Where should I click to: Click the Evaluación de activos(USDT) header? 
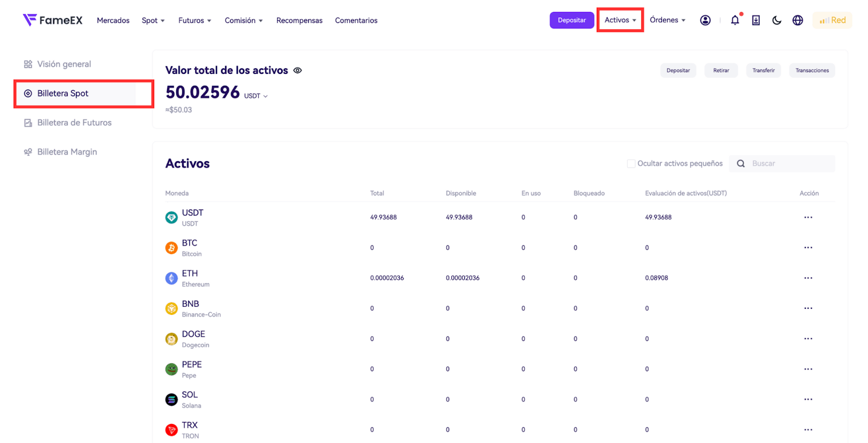[686, 193]
